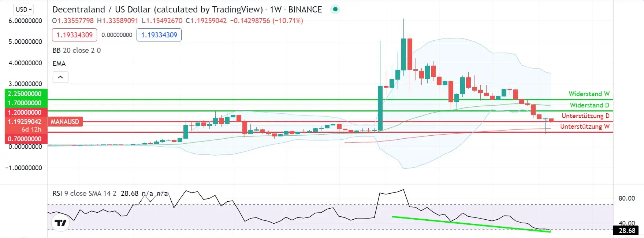Select the RSI 9 close SMA 14 2 legend
This screenshot has width=644, height=238.
coord(85,193)
